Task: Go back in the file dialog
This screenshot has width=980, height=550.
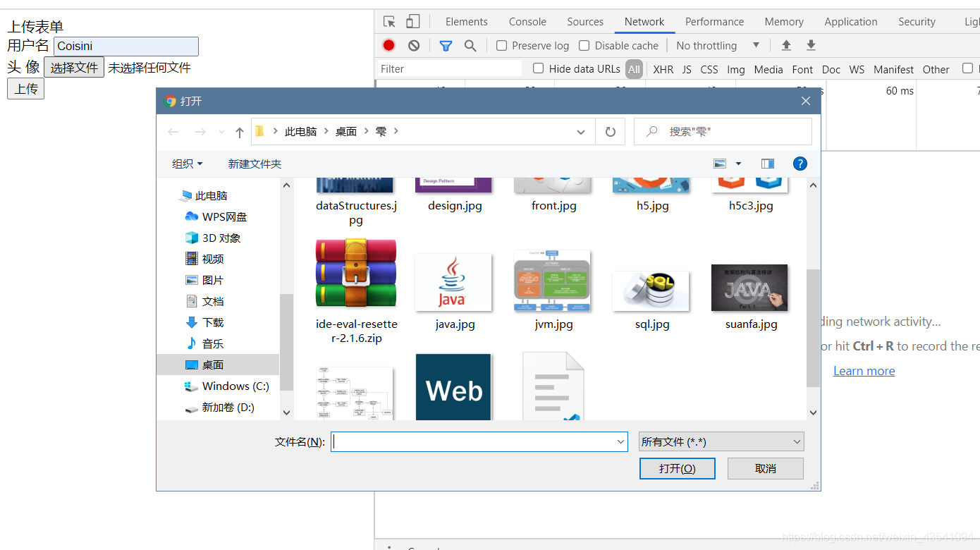Action: click(173, 132)
